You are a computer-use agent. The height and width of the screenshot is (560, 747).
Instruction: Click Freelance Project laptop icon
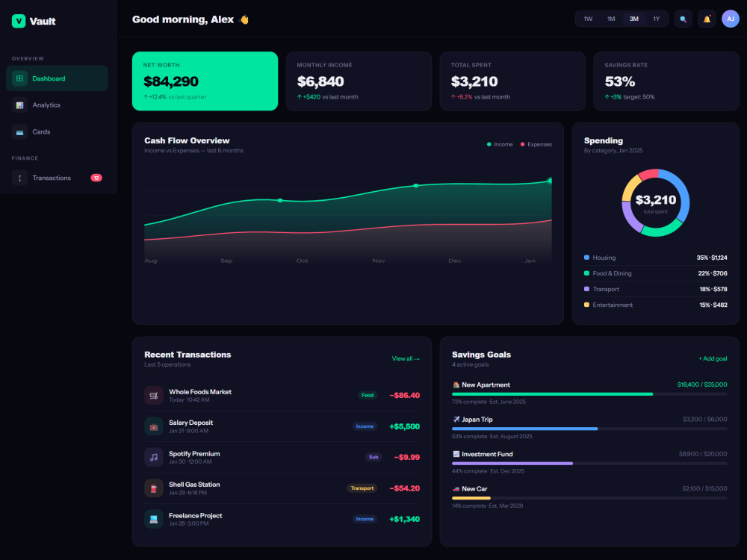click(x=153, y=519)
